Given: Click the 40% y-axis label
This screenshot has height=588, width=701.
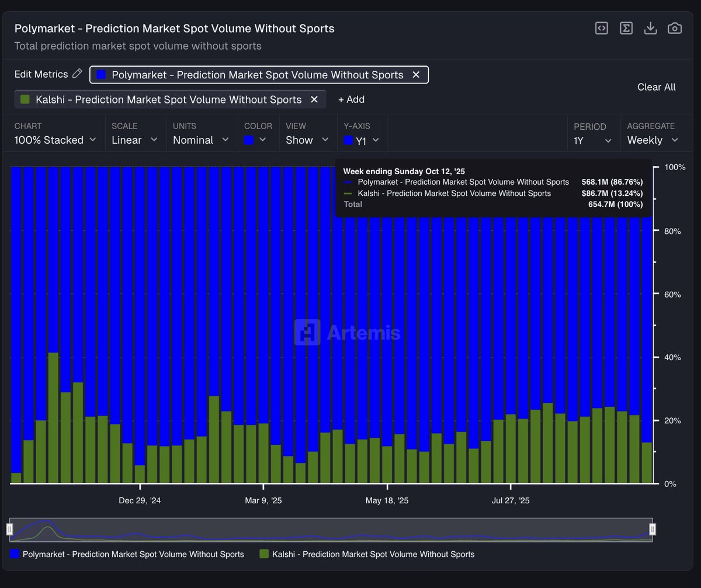Looking at the screenshot, I should click(672, 357).
